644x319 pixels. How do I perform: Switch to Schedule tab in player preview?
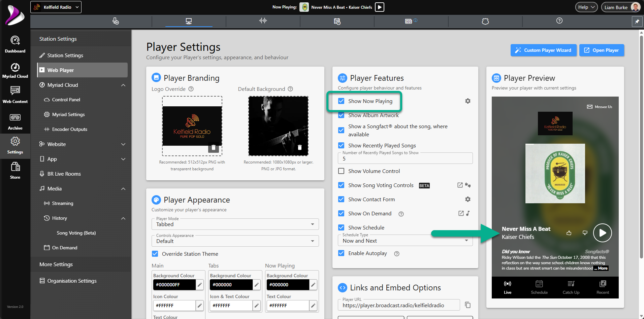[x=539, y=287]
